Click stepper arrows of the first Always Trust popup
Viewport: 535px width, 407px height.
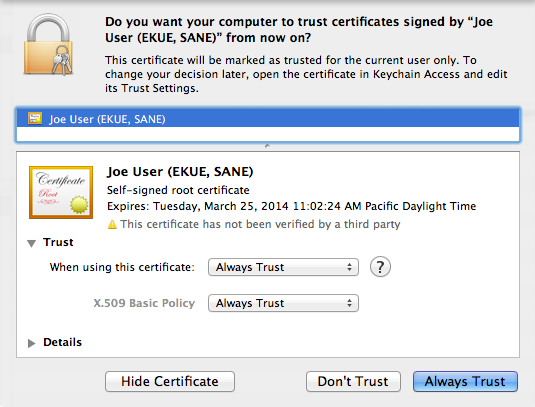pyautogui.click(x=349, y=267)
